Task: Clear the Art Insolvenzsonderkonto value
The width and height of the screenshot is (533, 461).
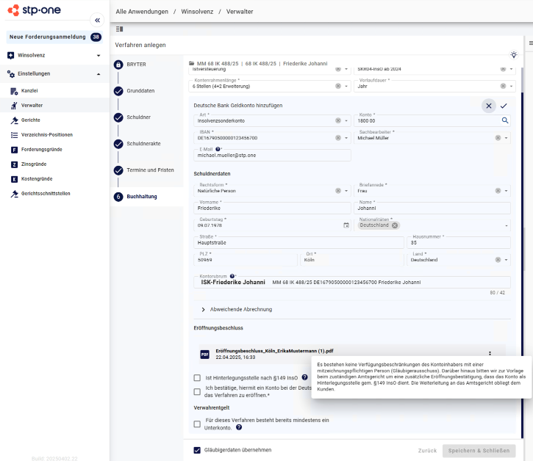Action: pos(338,120)
